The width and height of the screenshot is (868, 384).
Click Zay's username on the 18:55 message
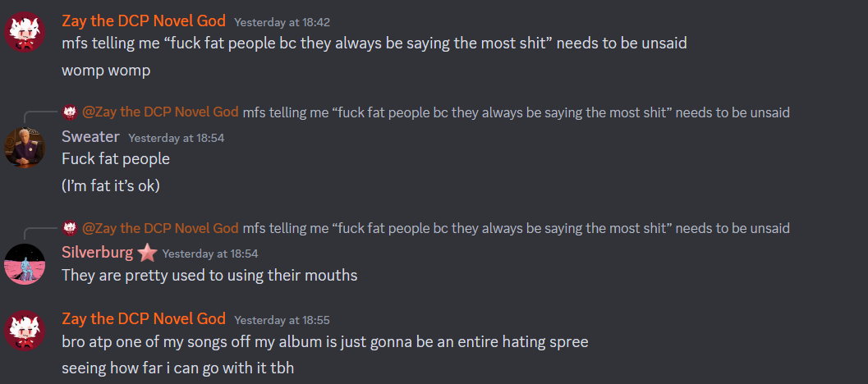(143, 318)
